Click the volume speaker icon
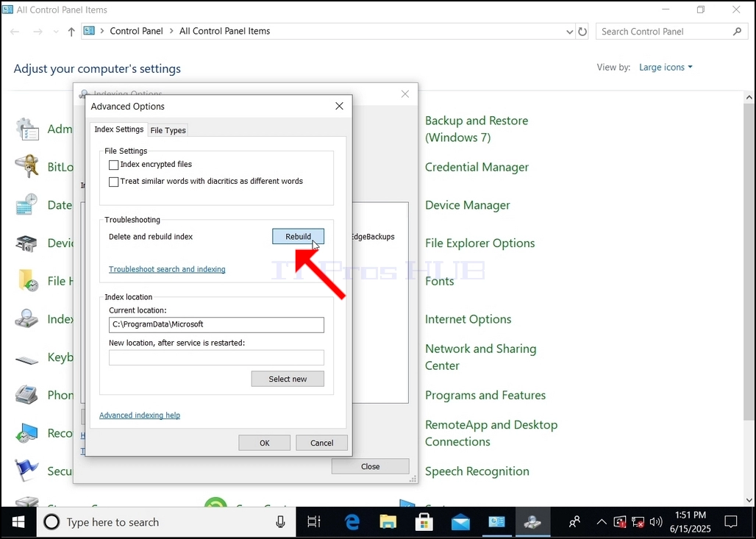This screenshot has width=756, height=539. pyautogui.click(x=656, y=522)
